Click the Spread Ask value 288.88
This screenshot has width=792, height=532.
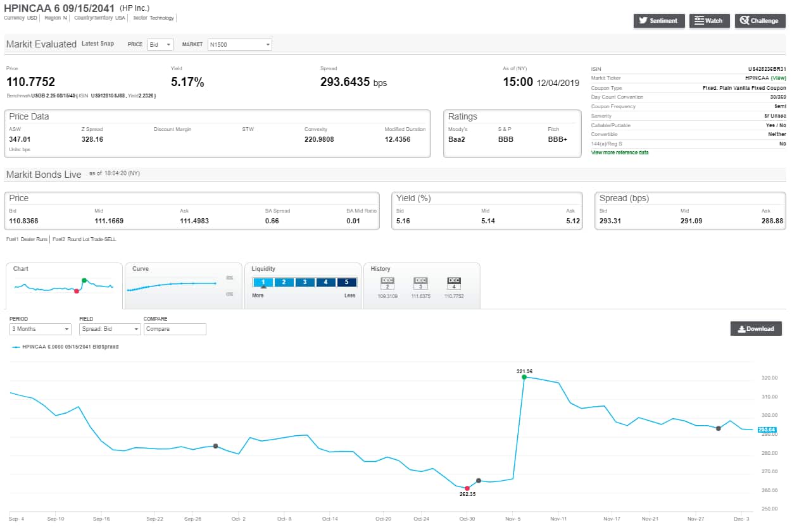tap(774, 221)
